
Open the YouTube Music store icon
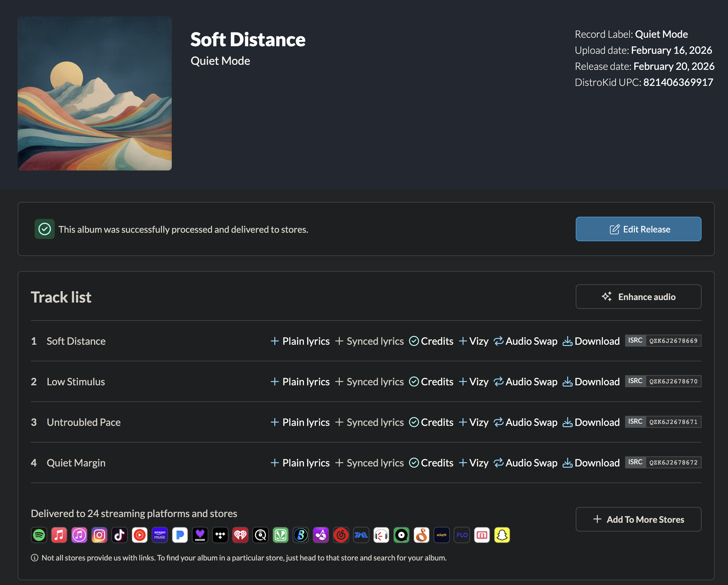point(139,535)
